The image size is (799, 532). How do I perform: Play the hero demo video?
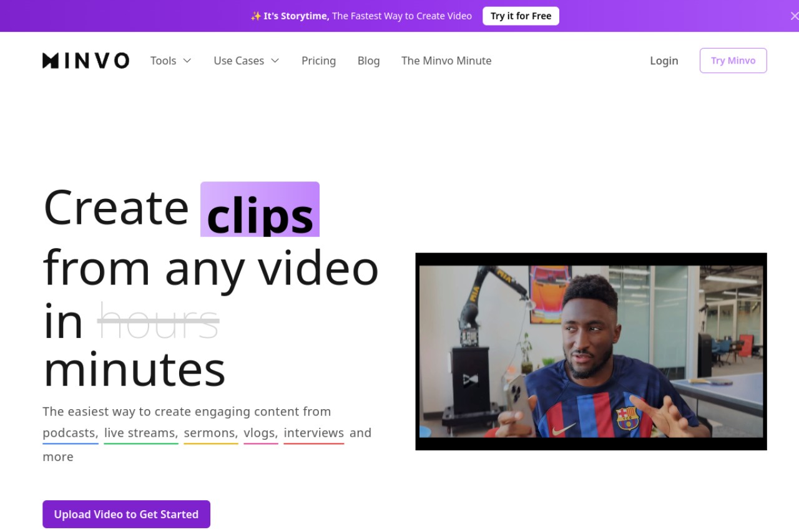pos(591,352)
